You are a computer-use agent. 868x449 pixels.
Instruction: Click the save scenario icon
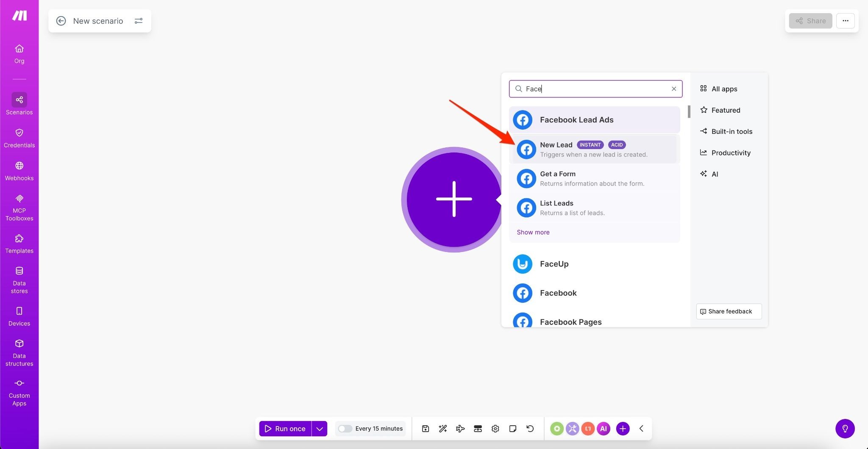coord(426,429)
